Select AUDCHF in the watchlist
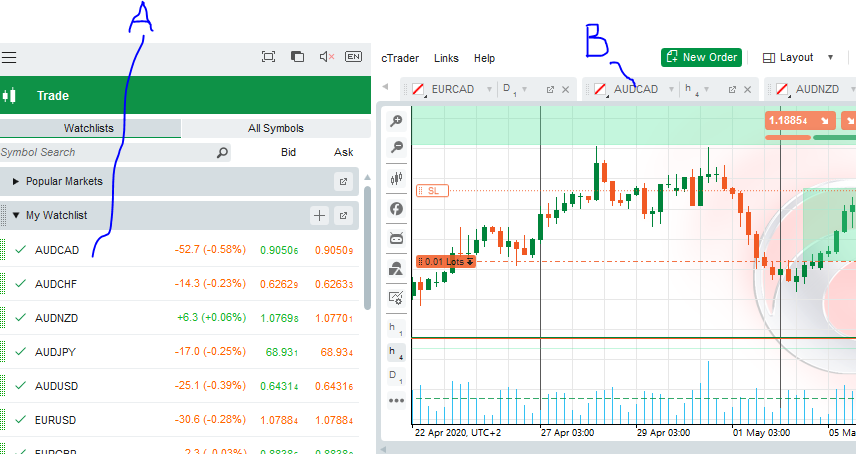Viewport: 856px width, 454px height. point(56,283)
